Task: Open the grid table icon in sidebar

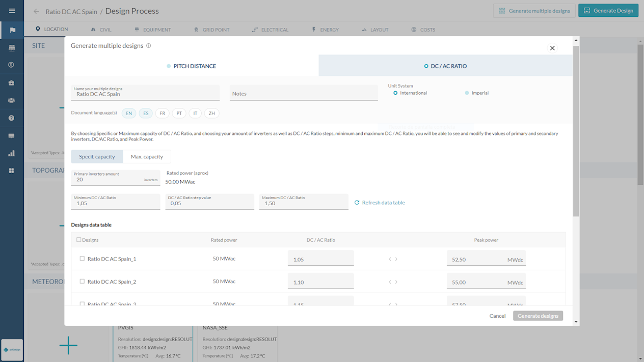Action: click(x=12, y=48)
